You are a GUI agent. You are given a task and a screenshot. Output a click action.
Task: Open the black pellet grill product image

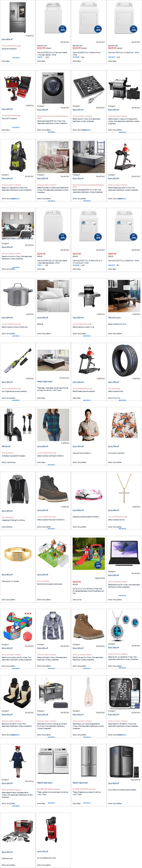coord(124,88)
